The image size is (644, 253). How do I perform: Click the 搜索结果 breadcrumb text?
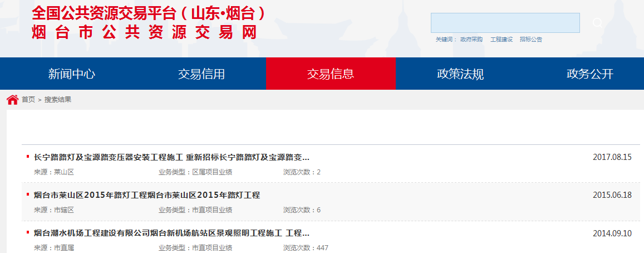[x=58, y=100]
